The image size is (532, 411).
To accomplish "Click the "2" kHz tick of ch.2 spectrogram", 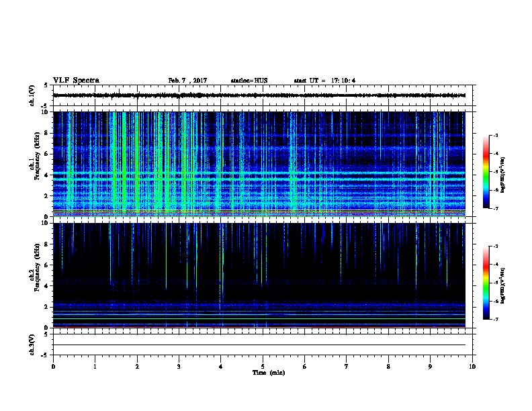I will 46,307.
